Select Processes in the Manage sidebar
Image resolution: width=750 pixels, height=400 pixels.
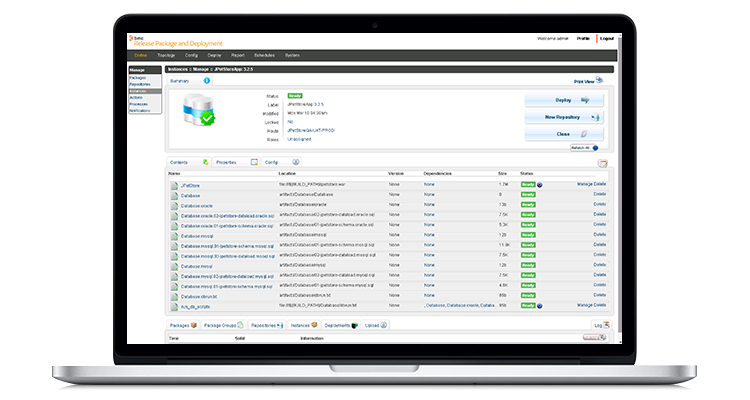click(138, 104)
